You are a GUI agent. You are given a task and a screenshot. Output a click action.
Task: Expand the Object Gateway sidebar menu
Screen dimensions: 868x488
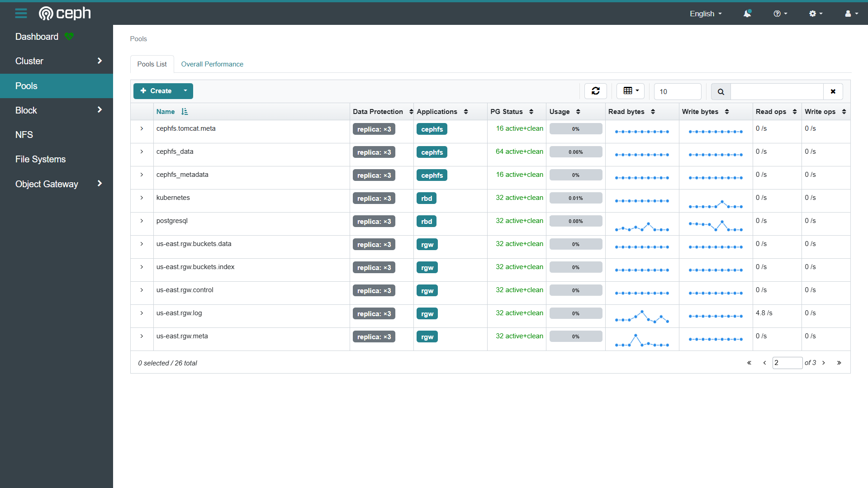[x=57, y=184]
